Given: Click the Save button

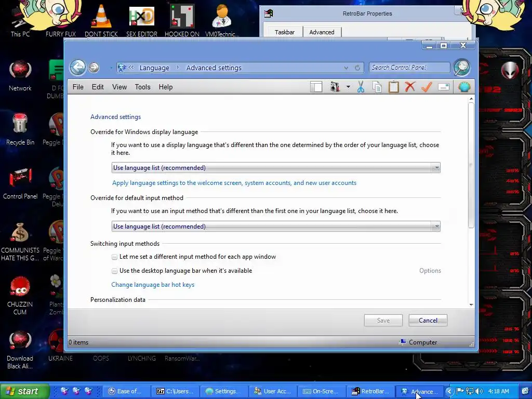Looking at the screenshot, I should [x=383, y=320].
